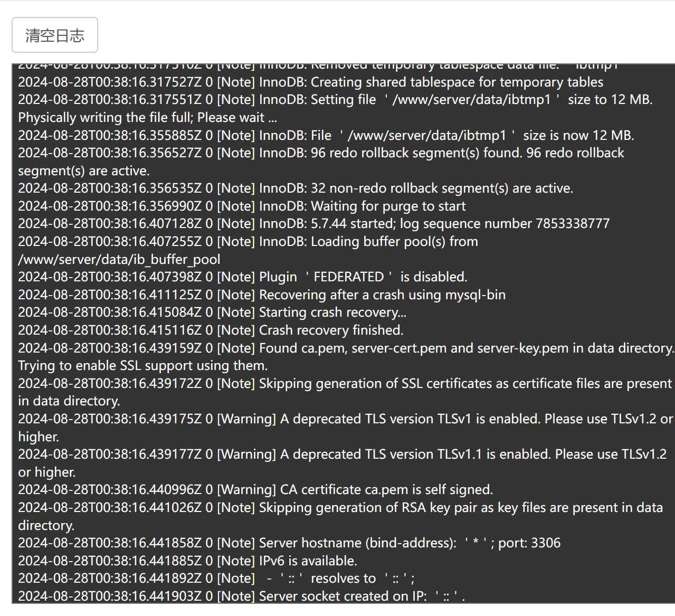
Task: Click the 'File ibtmp1 size is now 12 MB' line
Action: tap(326, 136)
